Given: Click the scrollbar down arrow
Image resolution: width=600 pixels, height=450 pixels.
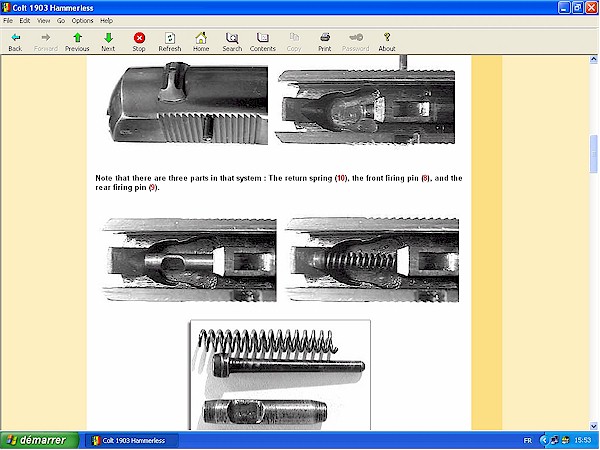Looking at the screenshot, I should coord(593,426).
